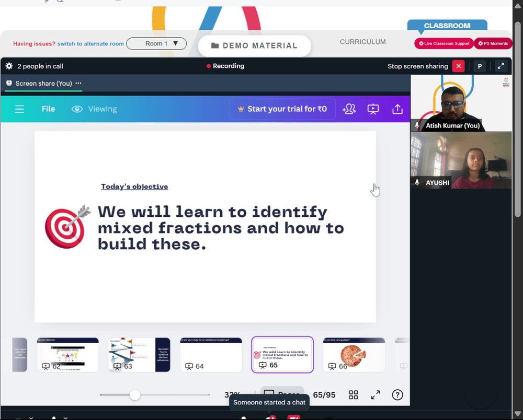Click the zoom slider handle
The width and height of the screenshot is (523, 420).
pyautogui.click(x=135, y=395)
